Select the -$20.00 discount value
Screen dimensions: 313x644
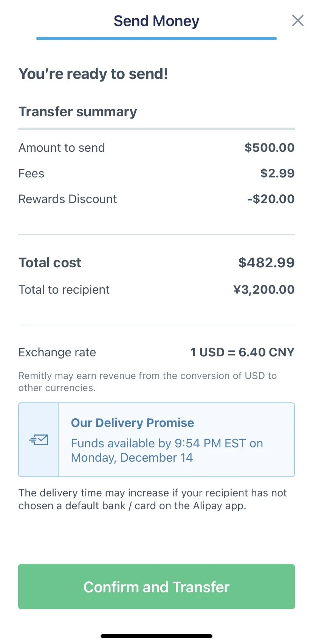click(271, 199)
